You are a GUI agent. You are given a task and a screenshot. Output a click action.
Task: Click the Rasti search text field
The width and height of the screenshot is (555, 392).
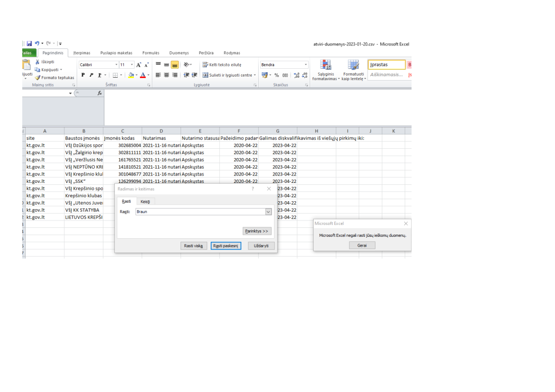200,212
